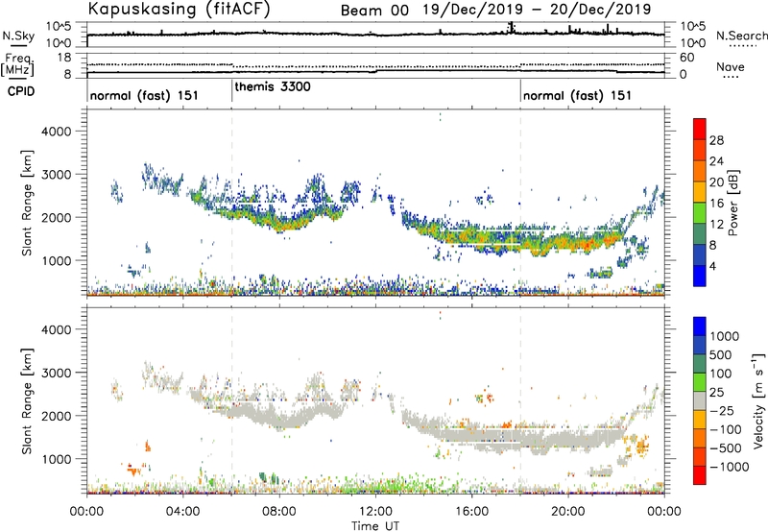This screenshot has width=768, height=532.
Task: Click the Slant Range [km] label of velocity panel
Action: 27,401
